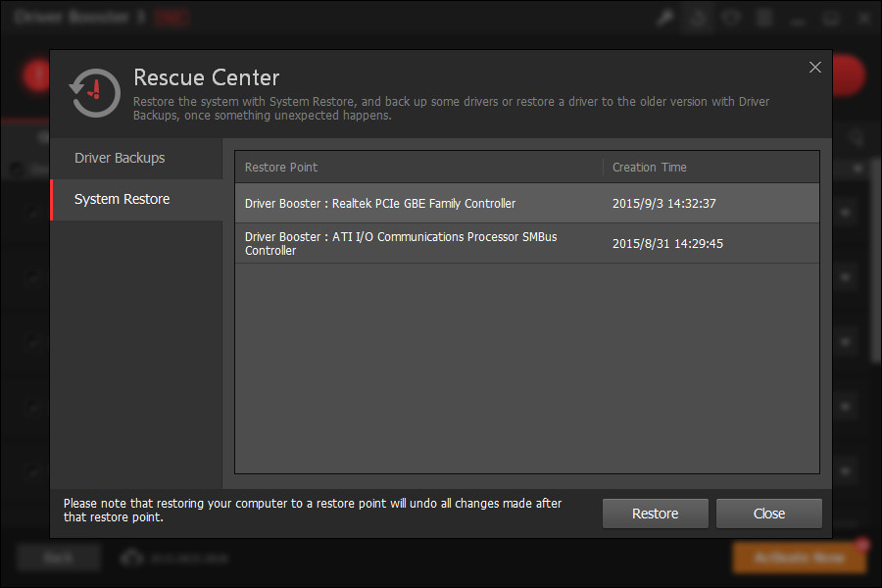882x588 pixels.
Task: Expand options for the third driver row
Action: tap(845, 342)
